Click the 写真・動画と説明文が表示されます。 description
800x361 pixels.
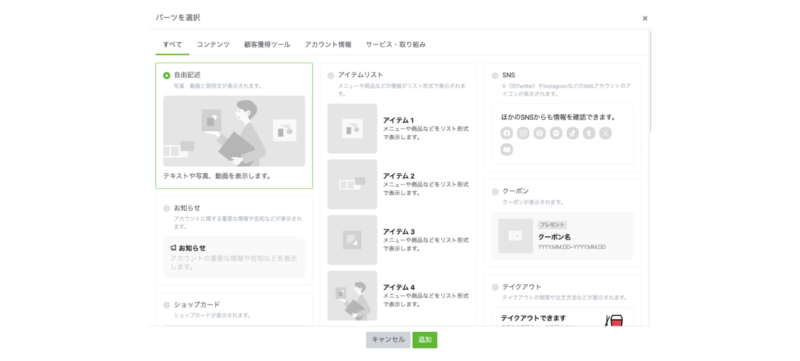[x=218, y=86]
